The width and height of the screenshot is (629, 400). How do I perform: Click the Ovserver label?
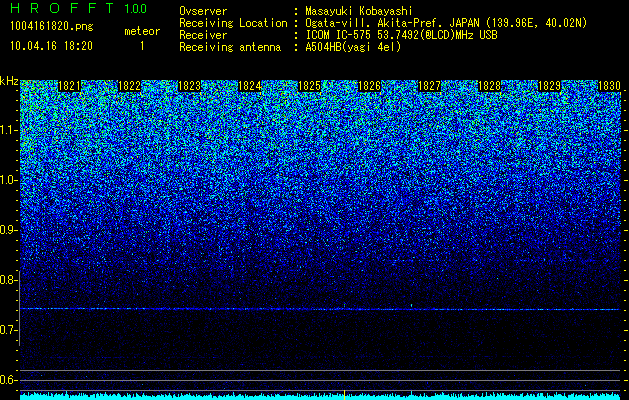coord(203,11)
